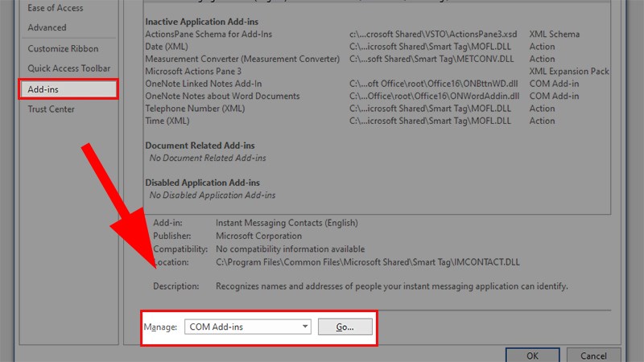The width and height of the screenshot is (644, 362).
Task: Open the Customize Ribbon settings
Action: 62,49
